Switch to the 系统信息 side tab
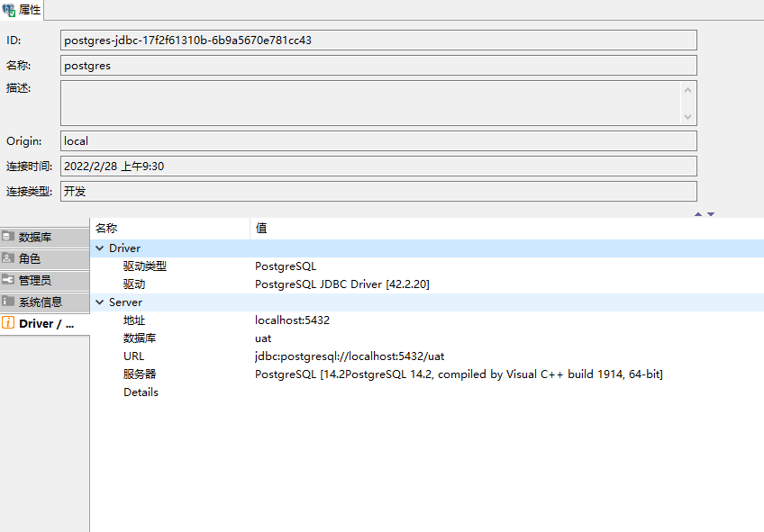 [x=45, y=302]
